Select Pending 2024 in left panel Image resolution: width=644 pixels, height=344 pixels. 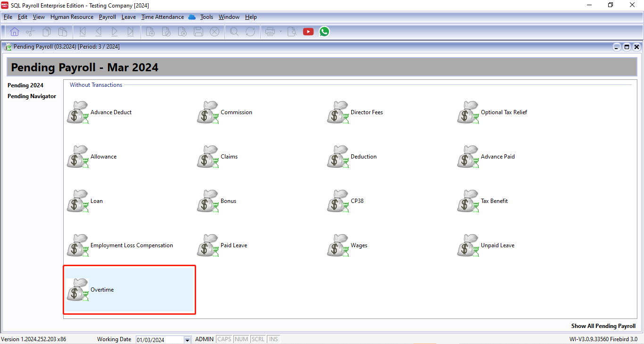coord(25,85)
